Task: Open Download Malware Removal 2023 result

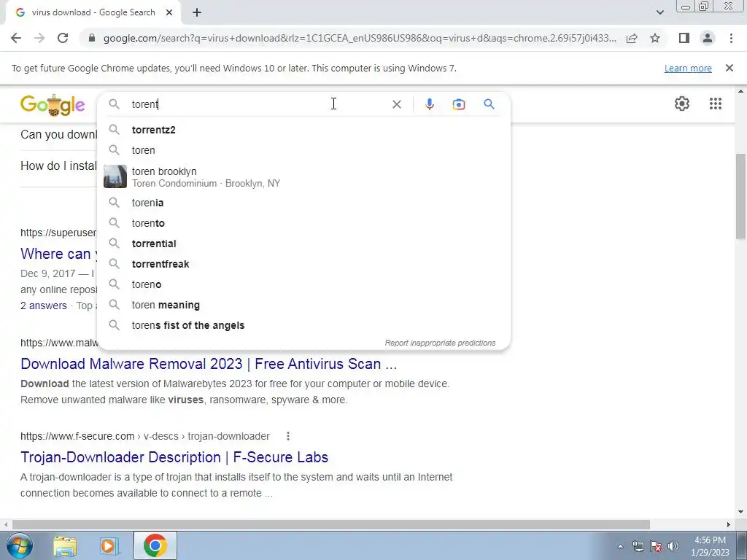Action: tap(209, 364)
